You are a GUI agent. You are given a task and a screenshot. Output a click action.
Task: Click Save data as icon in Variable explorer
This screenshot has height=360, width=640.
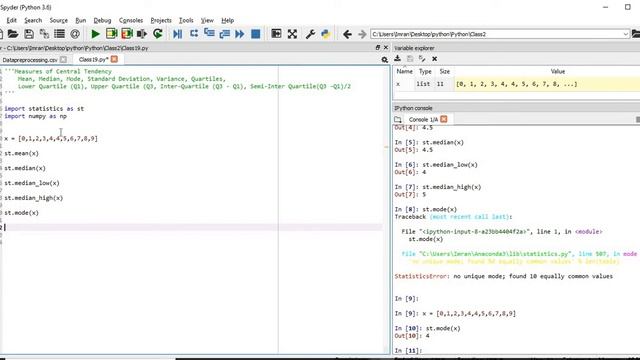(422, 59)
